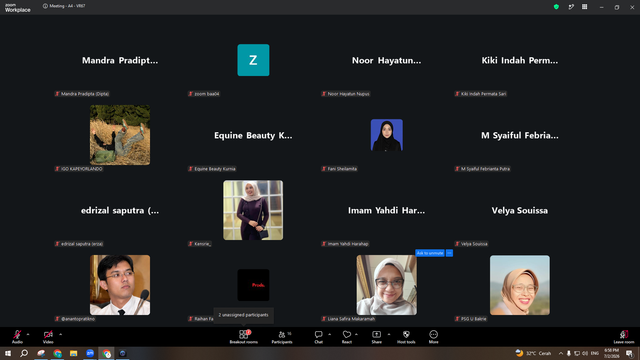Image resolution: width=640 pixels, height=360 pixels.
Task: Show hidden system tray icons
Action: [x=561, y=353]
